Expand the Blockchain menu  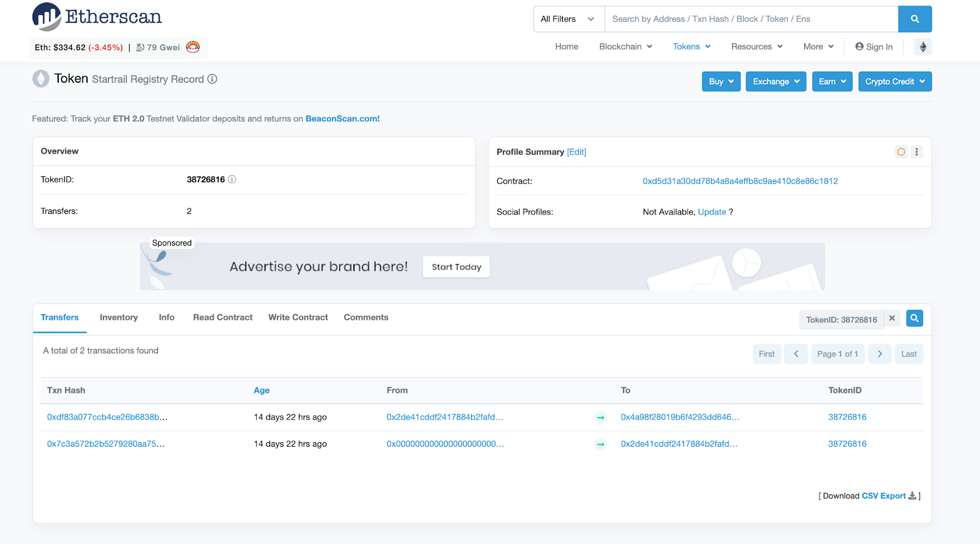[626, 47]
